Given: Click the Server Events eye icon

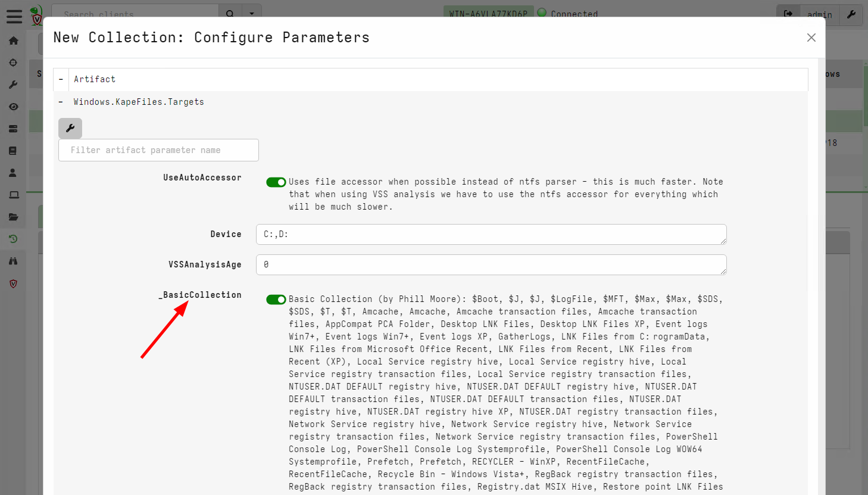Looking at the screenshot, I should (x=13, y=107).
